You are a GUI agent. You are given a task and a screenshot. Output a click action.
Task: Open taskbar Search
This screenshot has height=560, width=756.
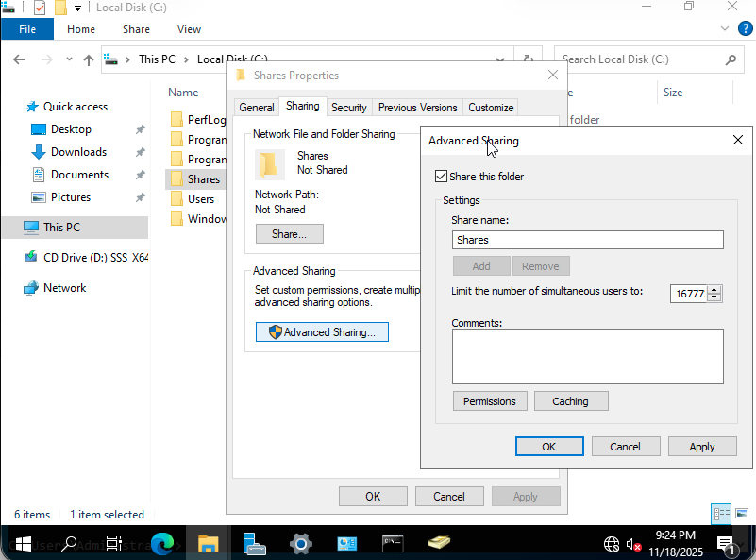point(69,543)
